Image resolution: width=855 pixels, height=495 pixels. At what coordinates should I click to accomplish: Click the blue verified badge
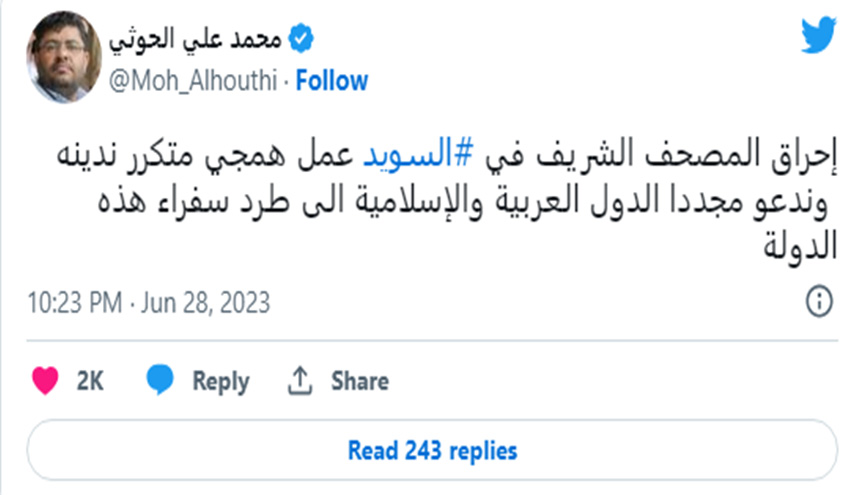(x=301, y=39)
